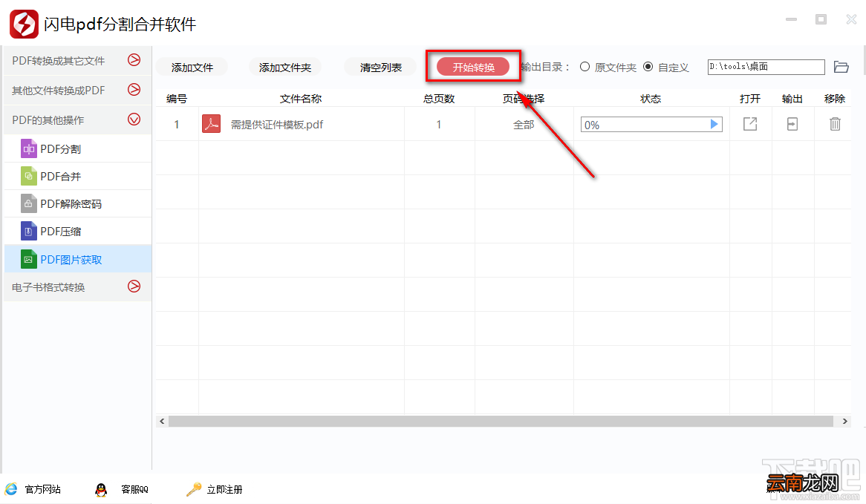Click the row number 1 cell

point(177,125)
